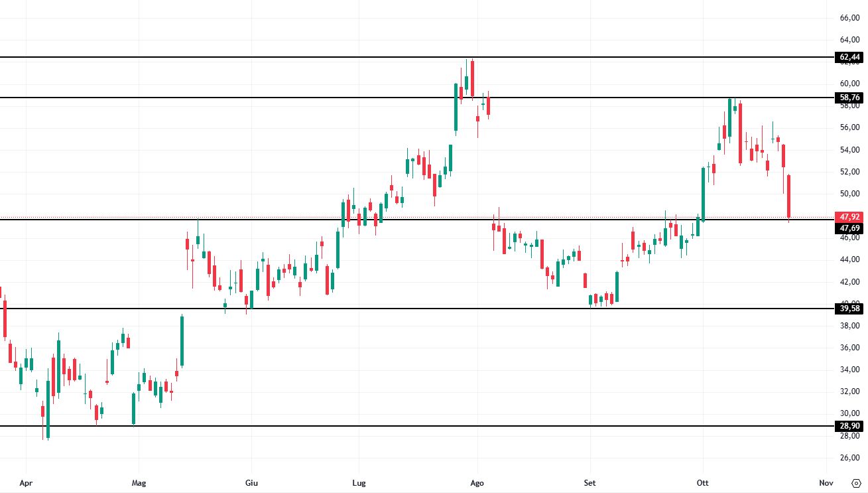Click the Ott month marker
Image resolution: width=868 pixels, height=493 pixels.
[701, 483]
